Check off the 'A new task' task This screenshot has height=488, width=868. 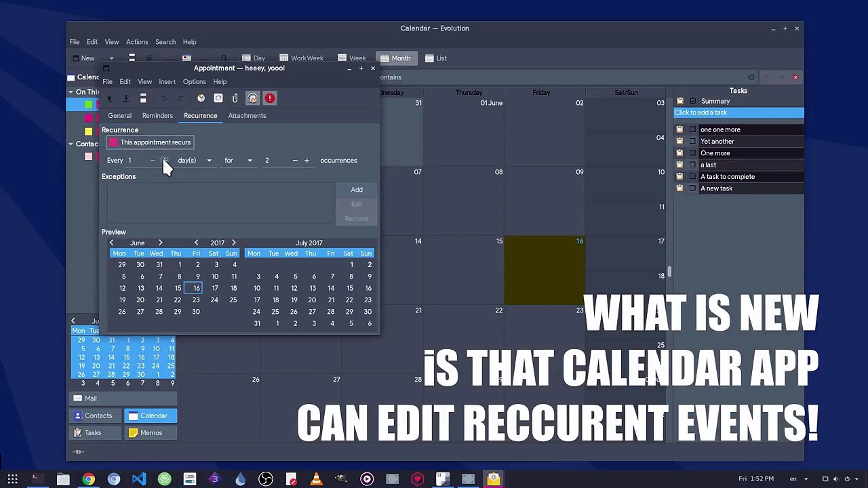692,188
